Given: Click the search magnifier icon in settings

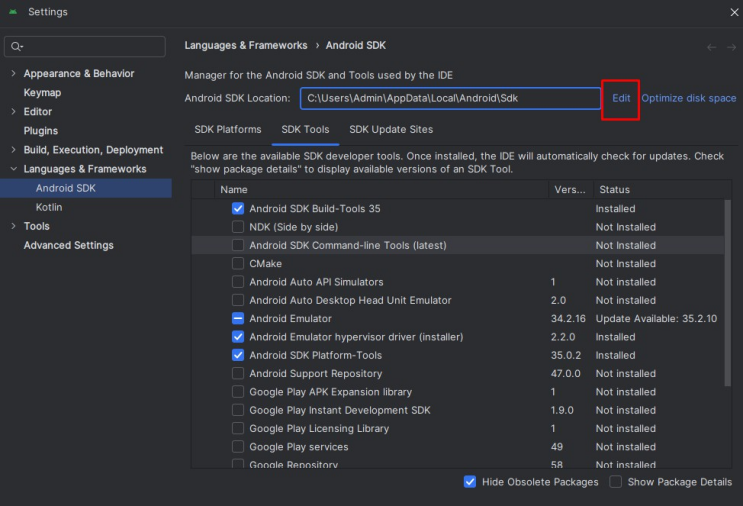Looking at the screenshot, I should coord(17,47).
